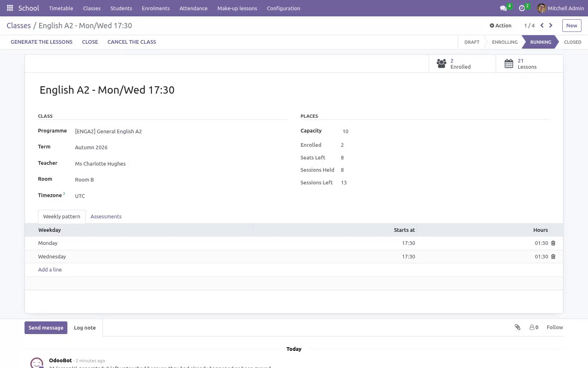Open the activities clock icon

(522, 8)
